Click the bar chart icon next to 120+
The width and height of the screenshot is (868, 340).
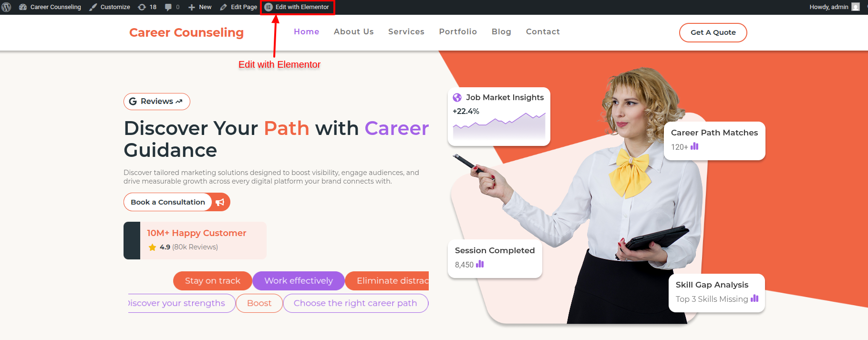point(694,146)
